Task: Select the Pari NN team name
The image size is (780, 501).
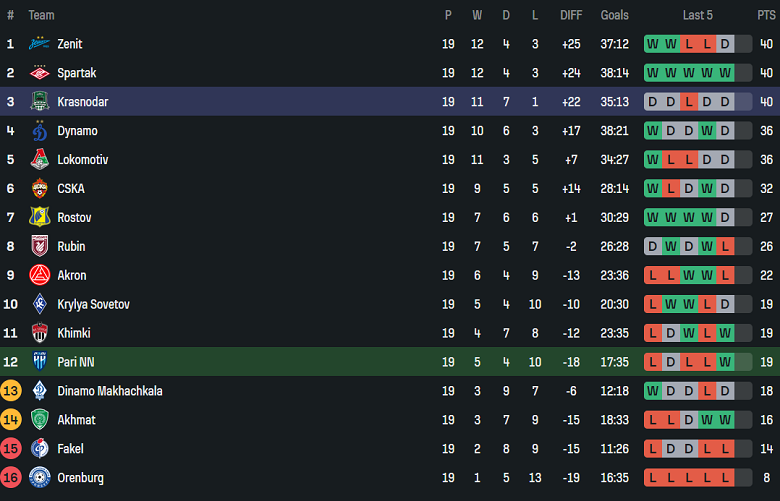Action: click(x=76, y=362)
